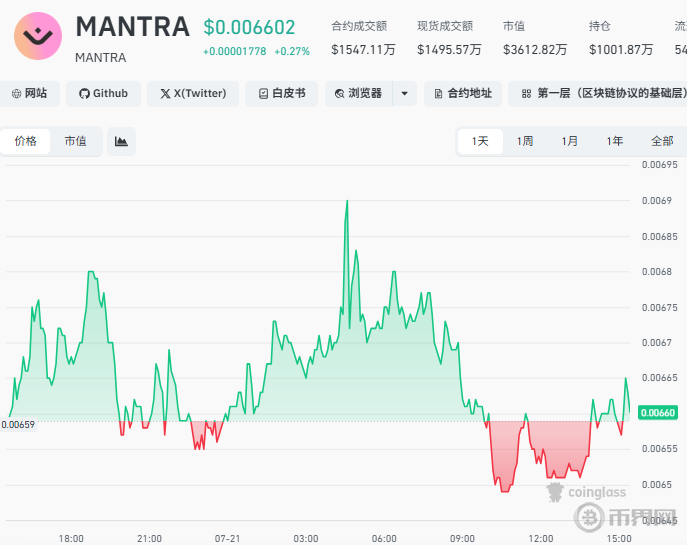Click the whitepaper document icon
Viewport: 687px width, 545px height.
click(x=263, y=93)
